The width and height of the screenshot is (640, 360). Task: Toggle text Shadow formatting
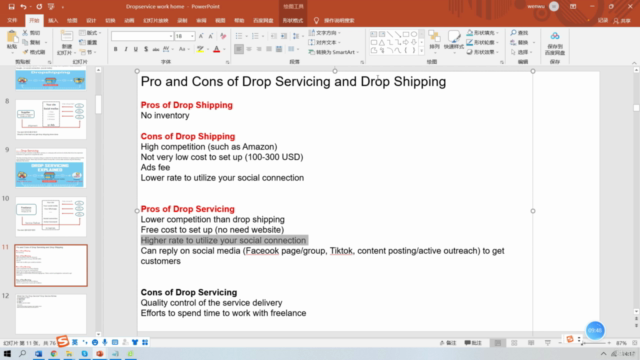tap(146, 49)
